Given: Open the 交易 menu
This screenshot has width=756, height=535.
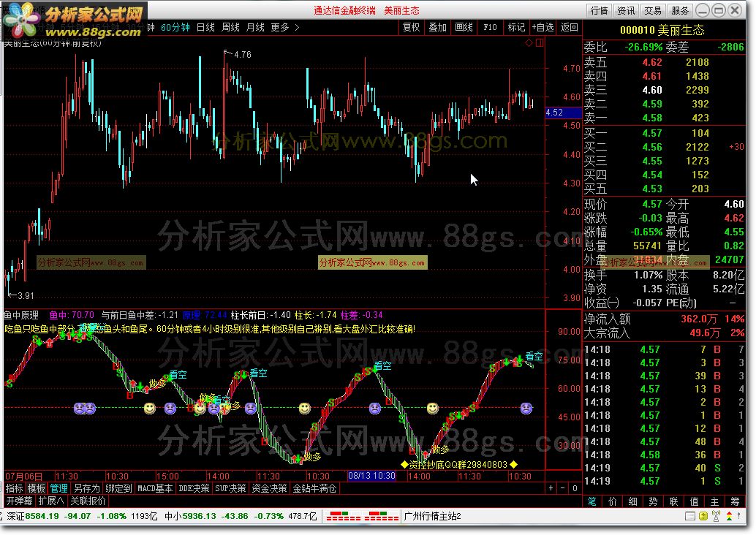Looking at the screenshot, I should tap(653, 11).
